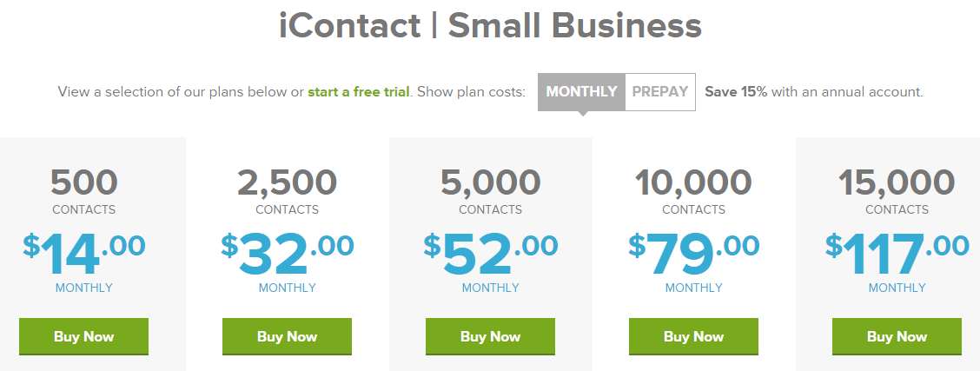The height and width of the screenshot is (371, 980).
Task: Select the $52.00 monthly price
Action: tap(491, 255)
